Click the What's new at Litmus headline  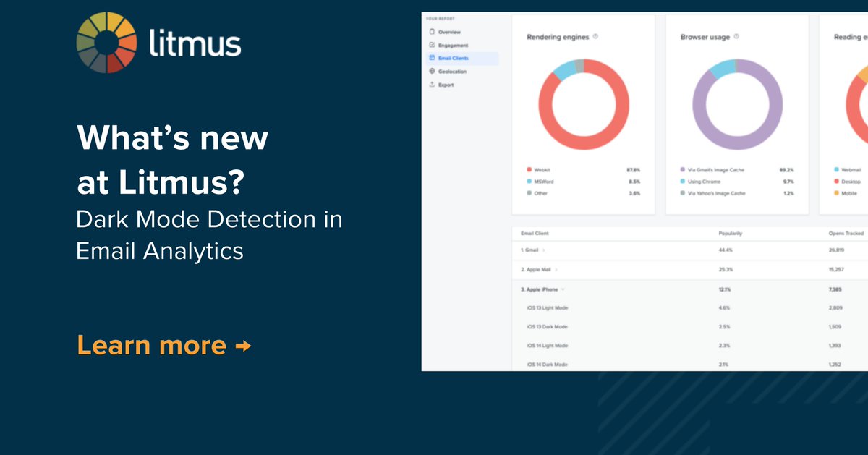[x=173, y=161]
